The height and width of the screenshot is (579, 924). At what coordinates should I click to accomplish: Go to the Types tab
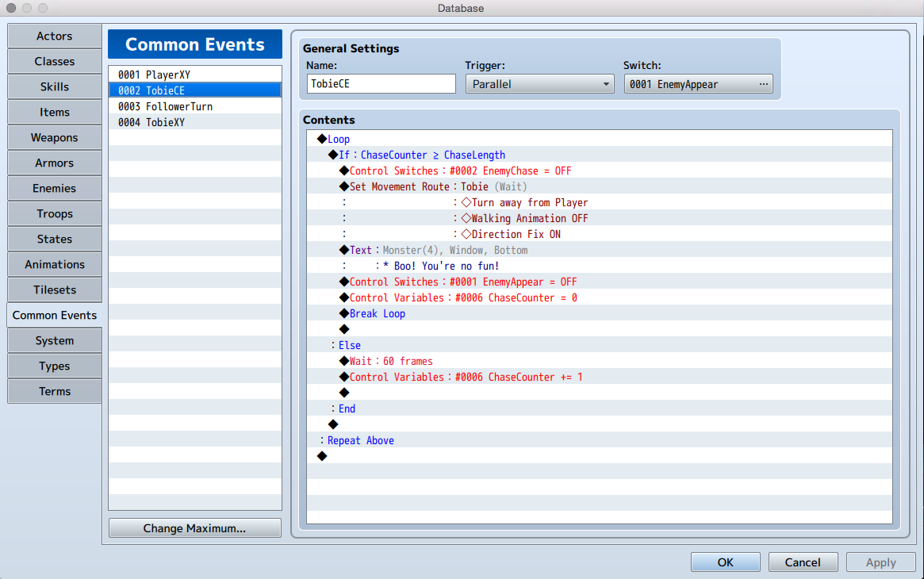(x=54, y=366)
